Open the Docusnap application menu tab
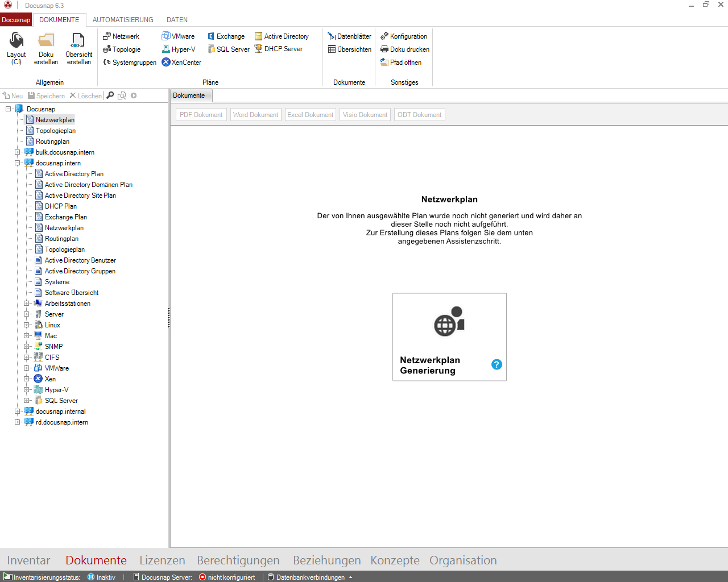 tap(16, 19)
